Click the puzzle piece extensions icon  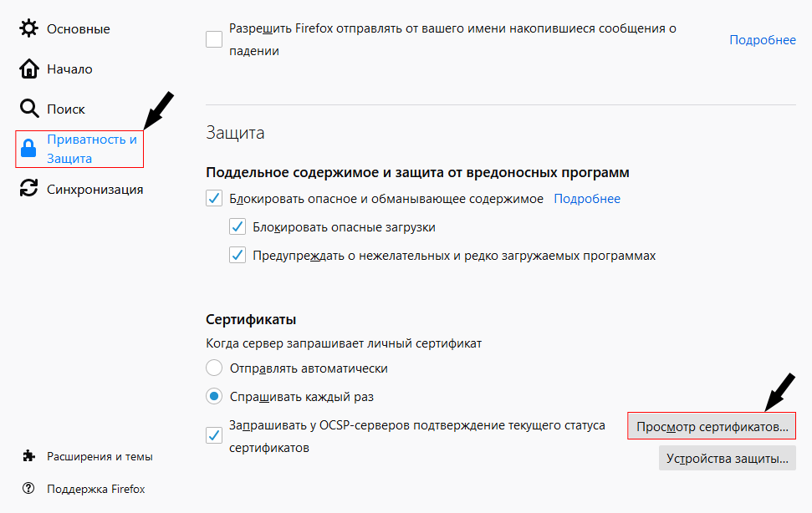(x=29, y=455)
